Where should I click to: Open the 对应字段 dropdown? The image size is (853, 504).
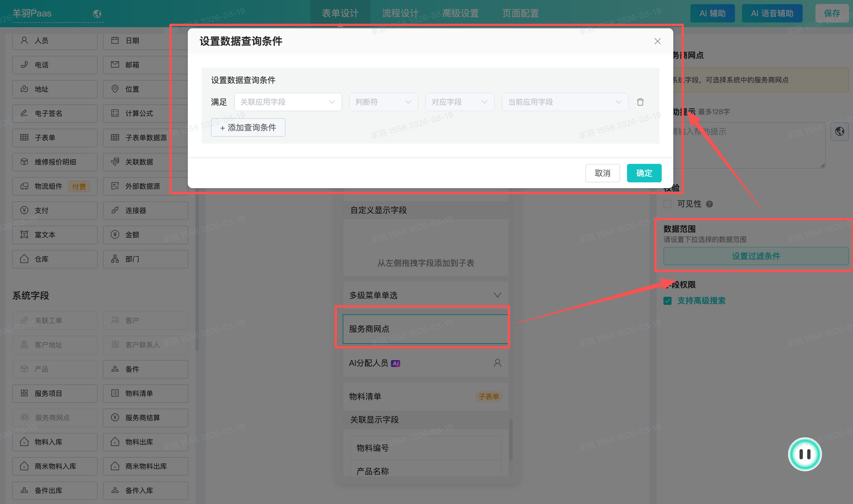tap(459, 102)
